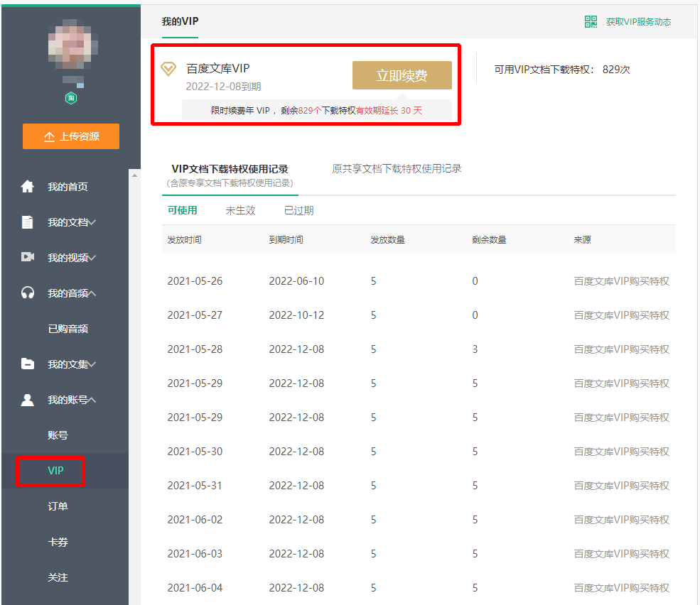
Task: Click the 2021-06-03 issue date cell
Action: click(195, 554)
